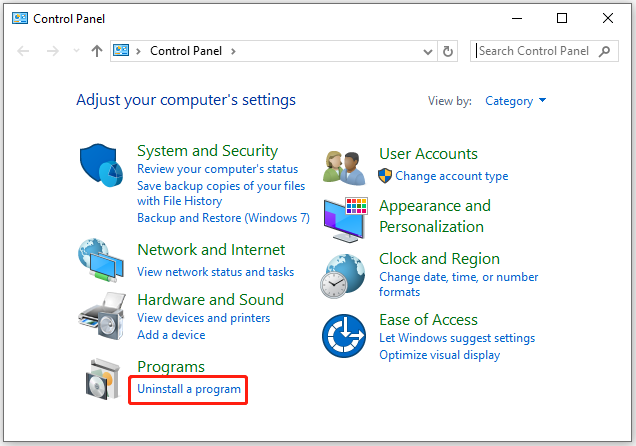Image resolution: width=636 pixels, height=446 pixels.
Task: Expand the recent locations arrow near navigation
Action: coord(76,51)
